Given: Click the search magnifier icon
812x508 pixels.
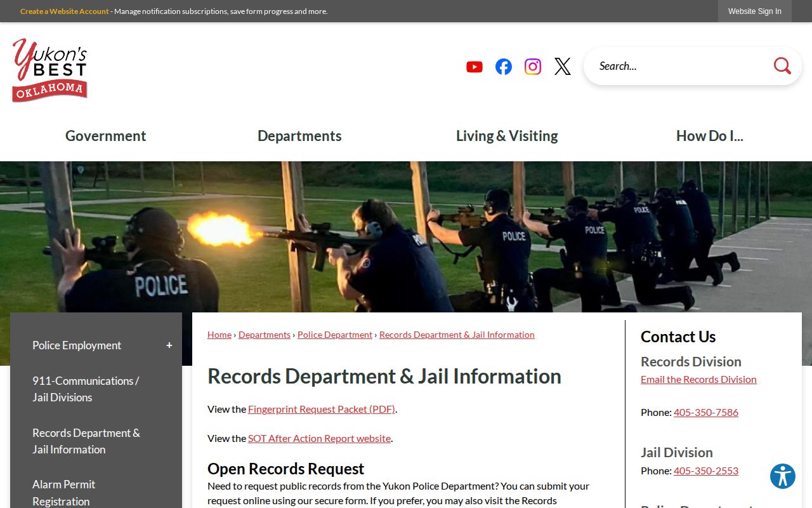Looking at the screenshot, I should [x=782, y=66].
